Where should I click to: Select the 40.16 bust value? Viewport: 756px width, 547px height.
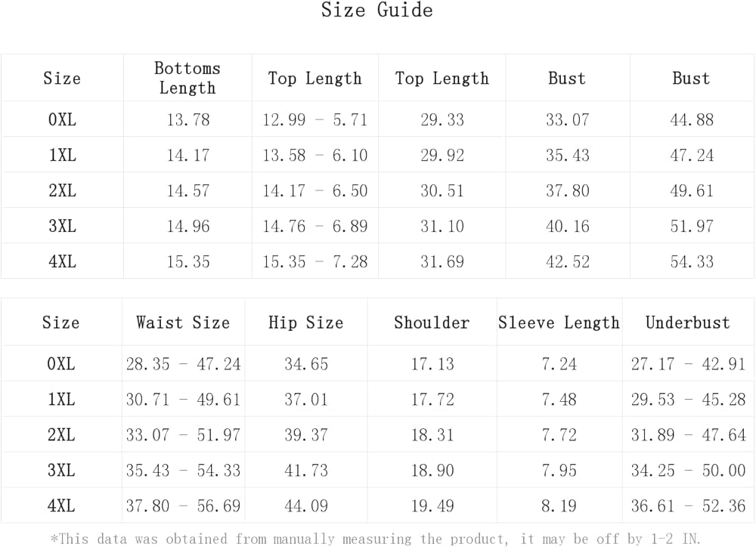click(568, 226)
